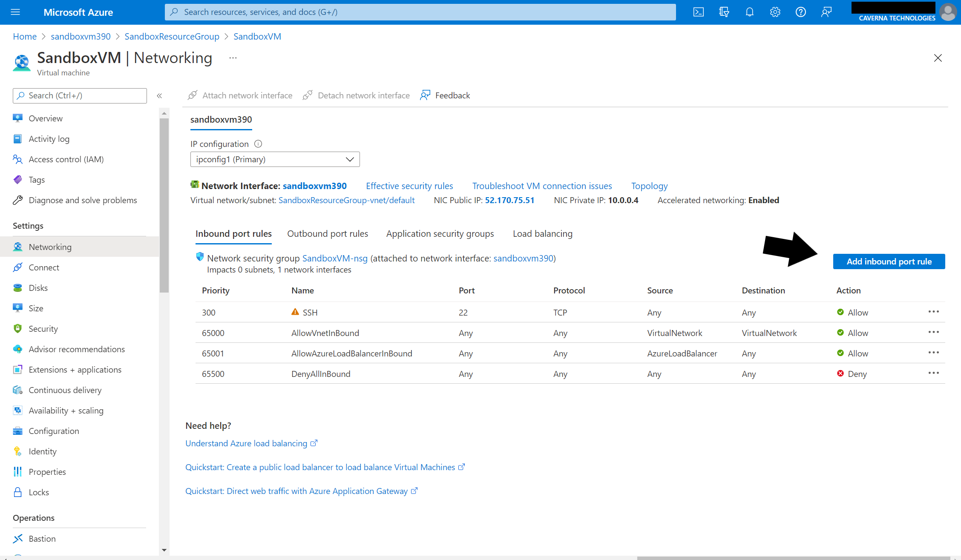This screenshot has height=560, width=961.
Task: Open portal Settings gear icon
Action: click(x=775, y=12)
